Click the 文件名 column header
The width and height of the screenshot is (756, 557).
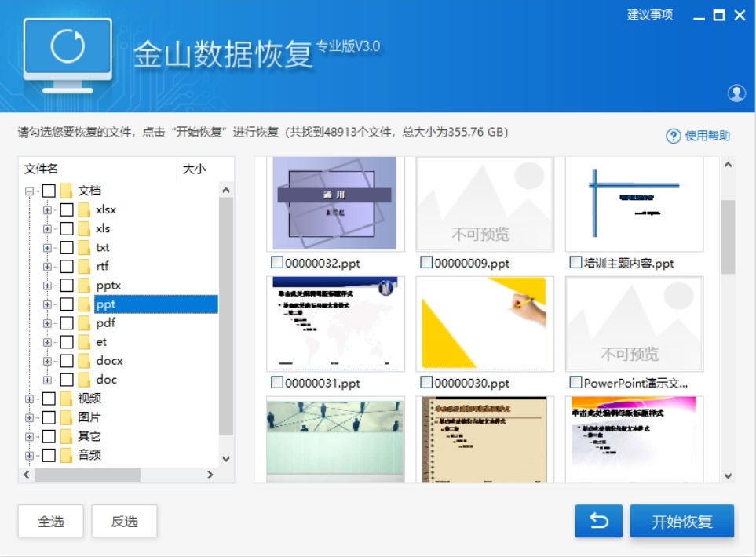(x=41, y=169)
